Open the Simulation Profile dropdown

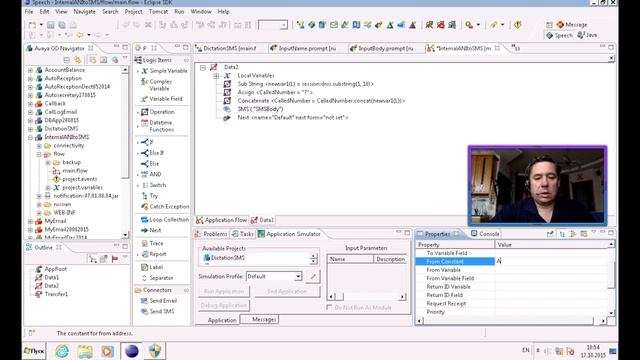click(x=298, y=276)
